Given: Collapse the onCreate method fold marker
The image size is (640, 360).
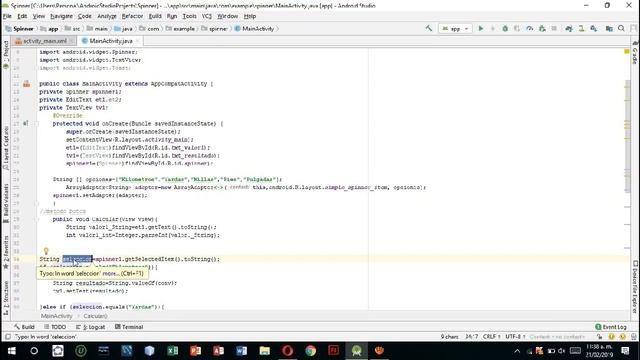Looking at the screenshot, I should click(x=37, y=124).
